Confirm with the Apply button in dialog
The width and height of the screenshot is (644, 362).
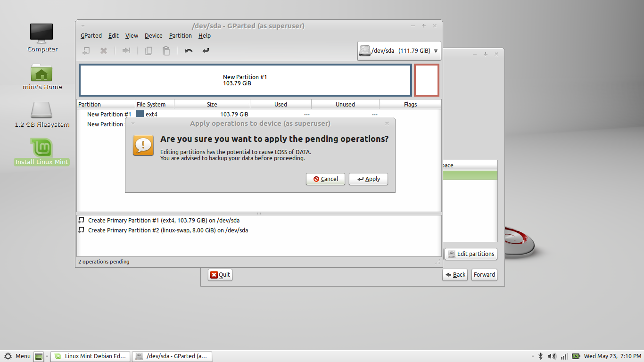point(368,179)
